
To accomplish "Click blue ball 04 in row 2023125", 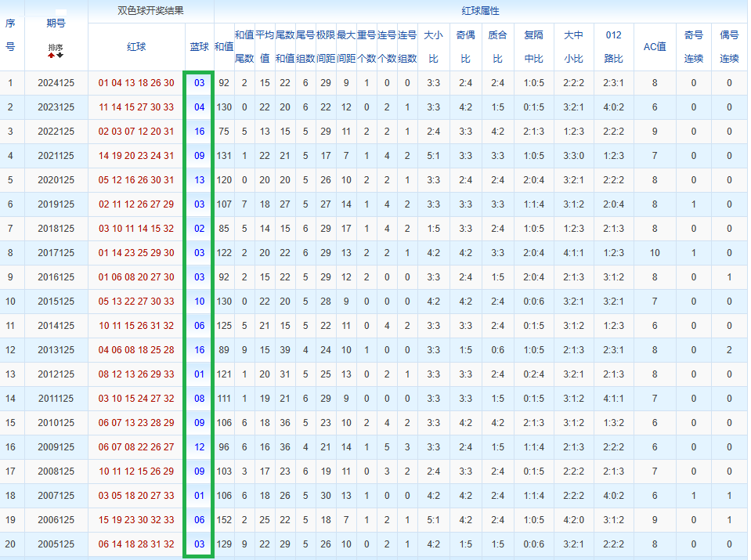I will click(x=199, y=107).
